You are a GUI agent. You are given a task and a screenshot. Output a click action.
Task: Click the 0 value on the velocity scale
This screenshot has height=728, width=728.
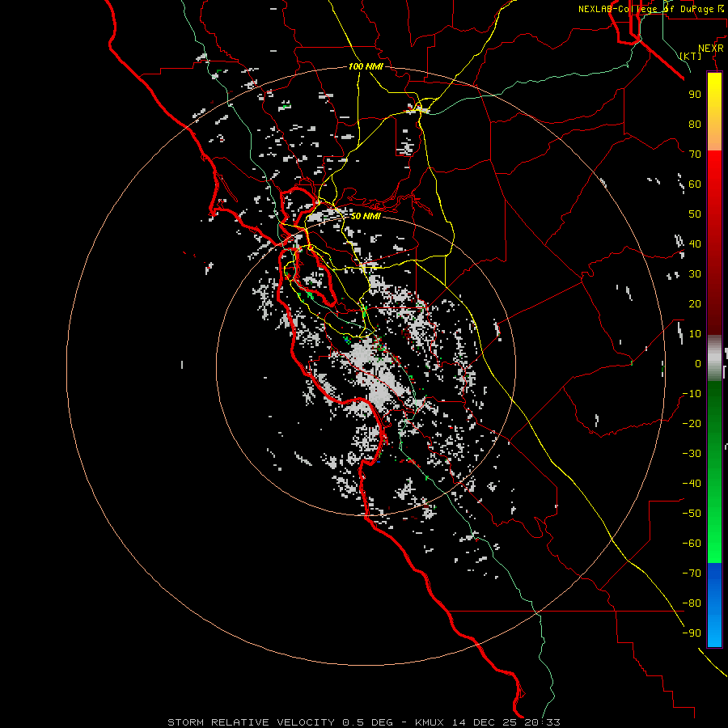point(698,363)
